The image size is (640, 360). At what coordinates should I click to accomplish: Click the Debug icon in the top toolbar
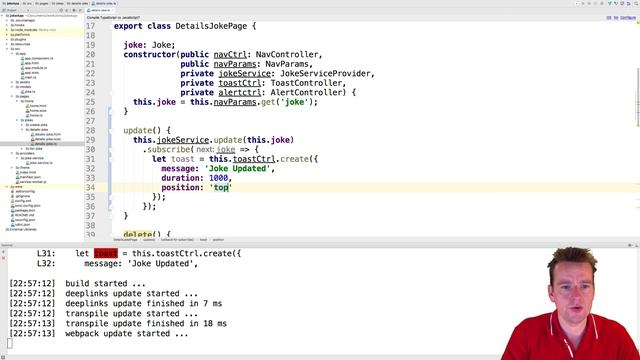589,4
